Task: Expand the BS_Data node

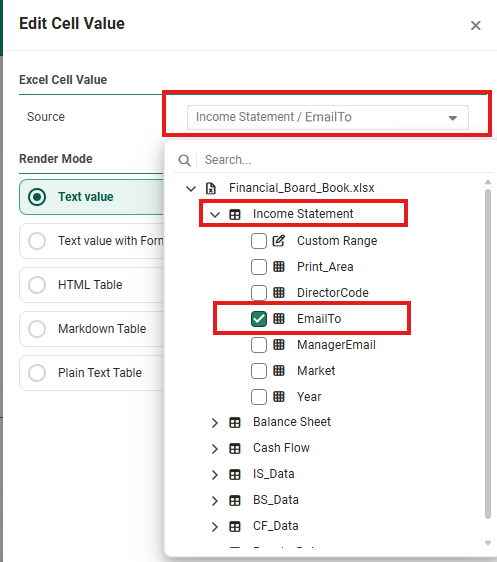Action: [215, 501]
